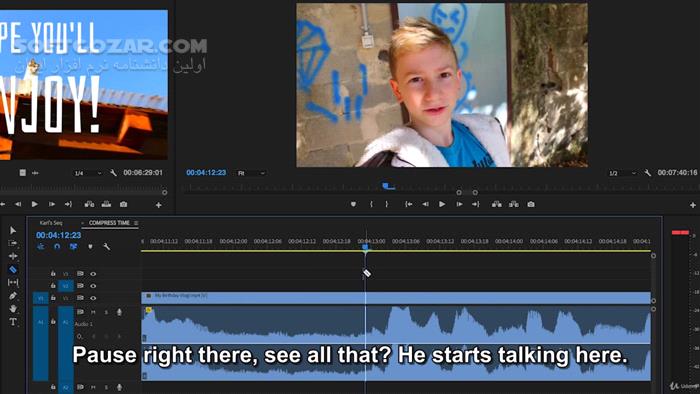Select the Type tool
Viewport: 700px width, 394px height.
13,322
